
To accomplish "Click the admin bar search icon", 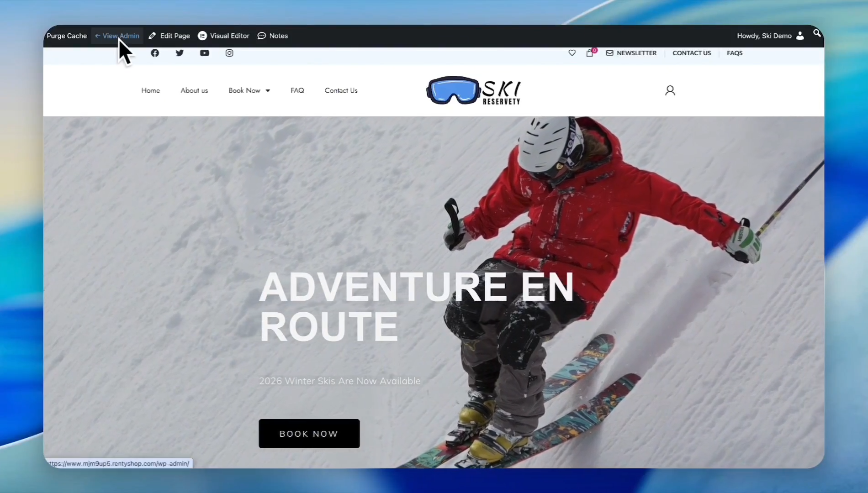I will click(817, 33).
